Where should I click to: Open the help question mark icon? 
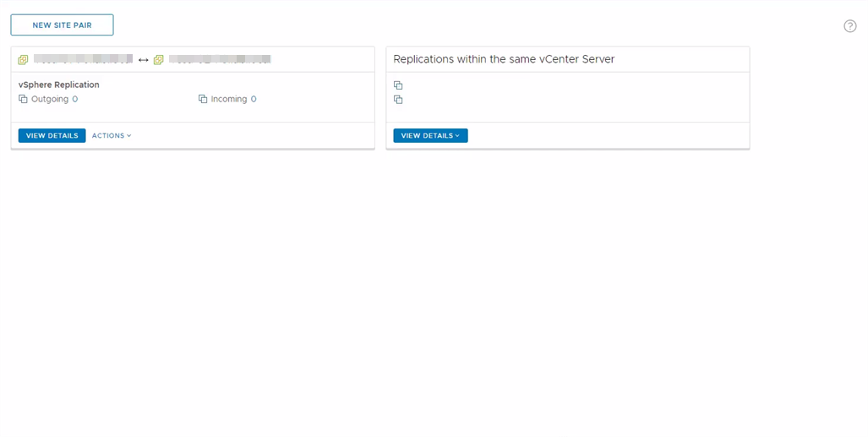tap(850, 26)
